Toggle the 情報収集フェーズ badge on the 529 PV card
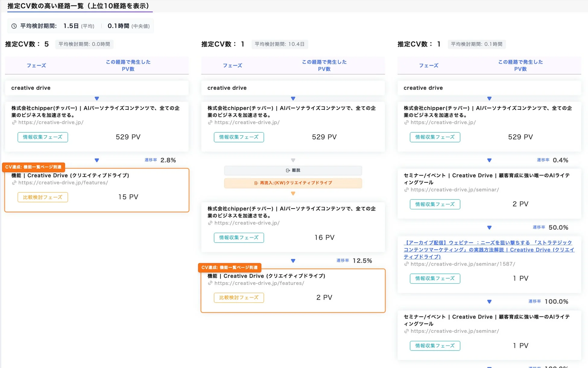This screenshot has height=368, width=588. [43, 137]
